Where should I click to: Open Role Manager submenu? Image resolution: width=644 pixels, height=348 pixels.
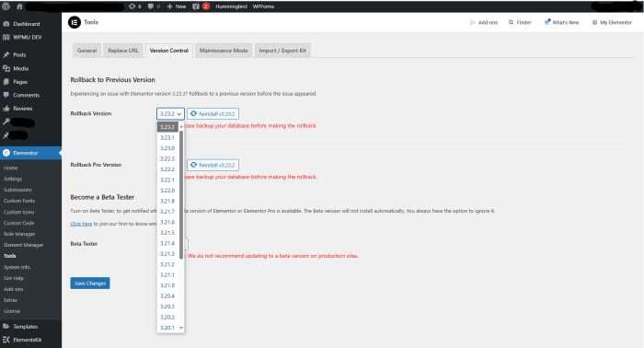coord(19,234)
